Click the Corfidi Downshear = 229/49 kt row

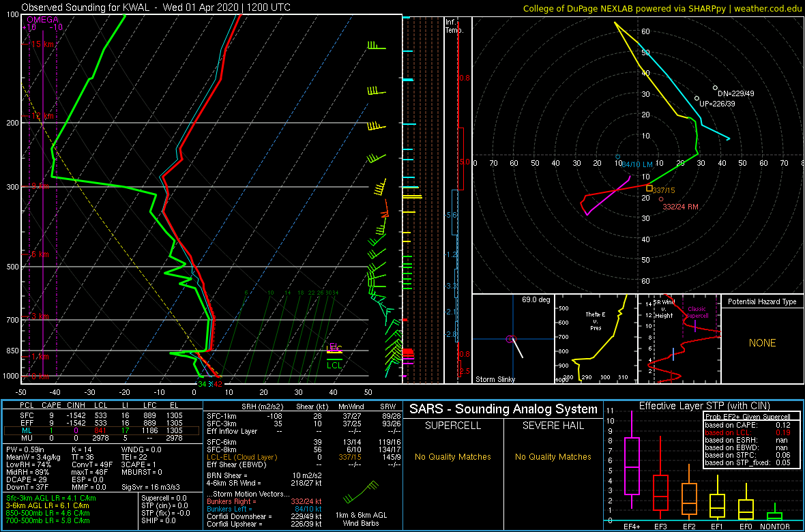click(263, 516)
